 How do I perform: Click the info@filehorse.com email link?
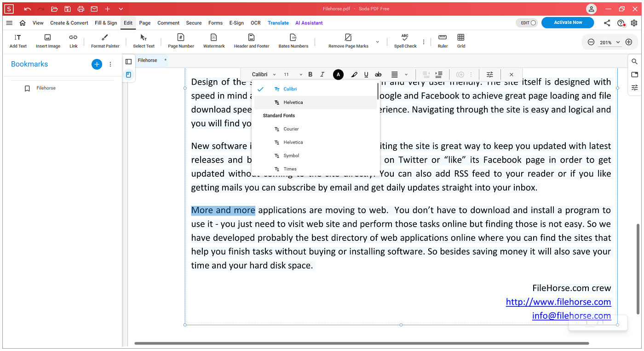[x=571, y=316]
